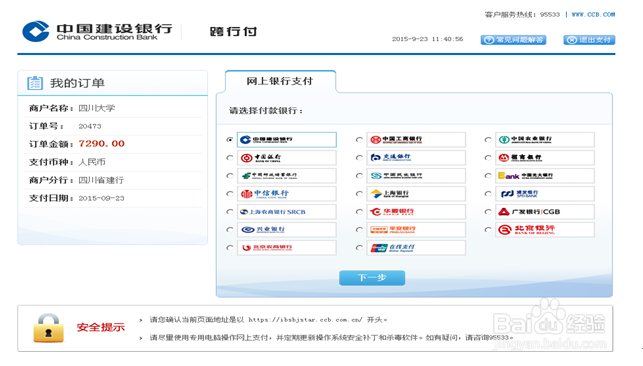Screen dimensions: 643x366
Task: Choose the UnionPay 在线支付 logo box
Action: click(x=416, y=248)
